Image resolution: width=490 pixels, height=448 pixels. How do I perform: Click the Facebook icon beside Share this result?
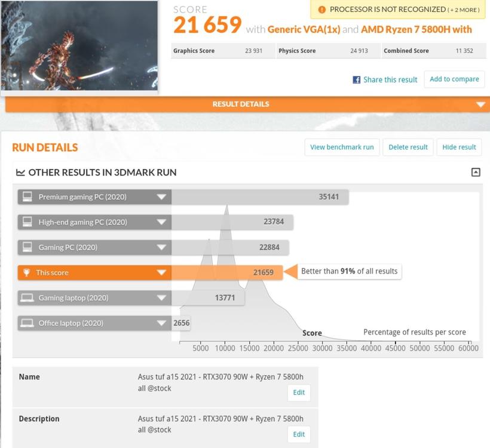click(356, 79)
